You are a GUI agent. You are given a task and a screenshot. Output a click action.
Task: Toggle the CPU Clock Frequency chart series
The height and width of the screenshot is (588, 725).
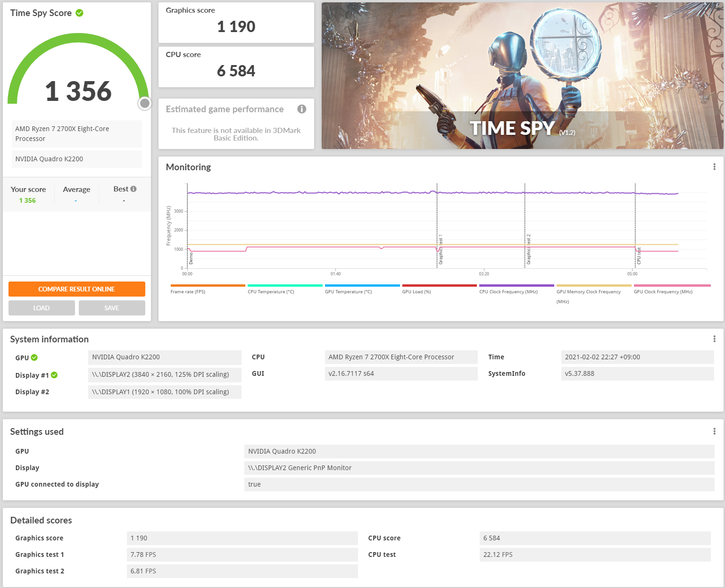pyautogui.click(x=516, y=286)
